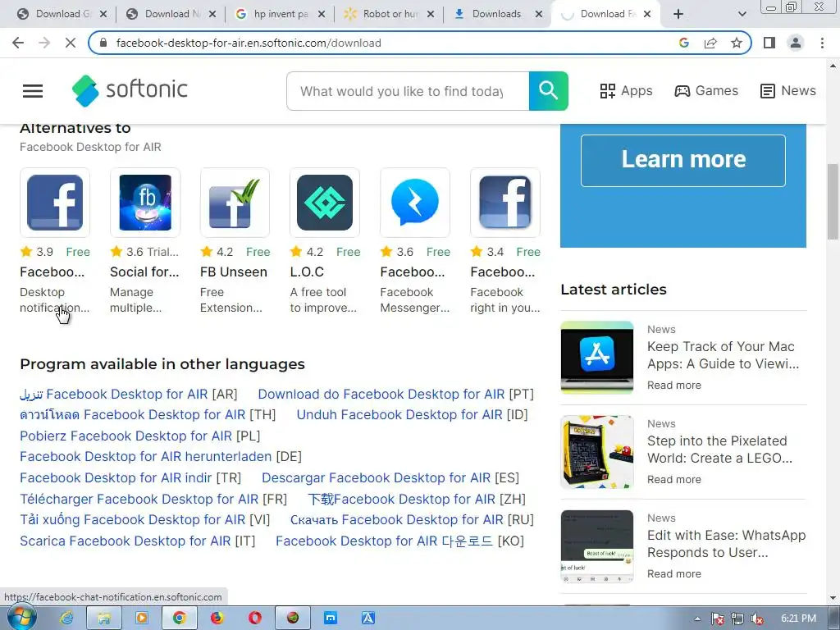The image size is (840, 630).
Task: Click the scrollbar down arrow
Action: click(x=833, y=597)
